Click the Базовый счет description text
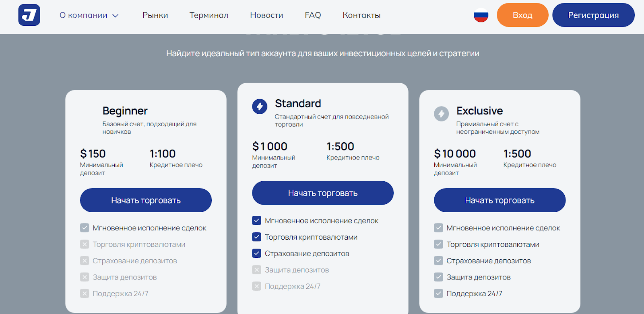The height and width of the screenshot is (314, 644). pyautogui.click(x=149, y=128)
